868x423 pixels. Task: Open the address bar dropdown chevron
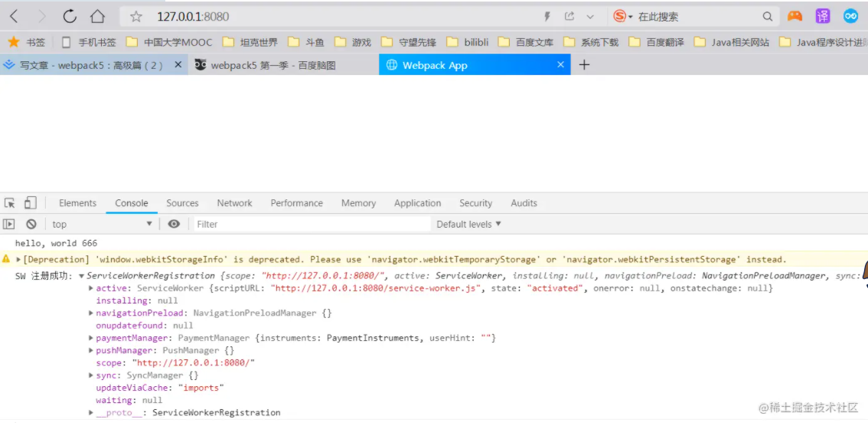(x=590, y=17)
